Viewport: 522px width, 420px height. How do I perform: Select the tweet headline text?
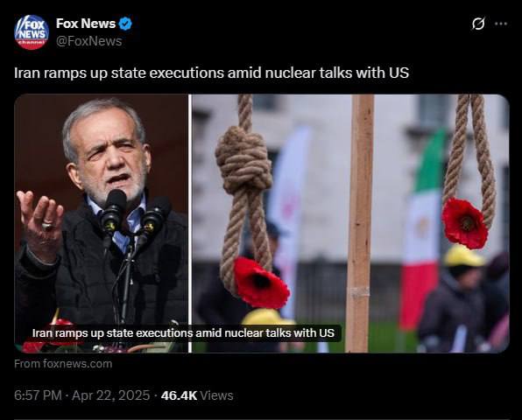211,73
